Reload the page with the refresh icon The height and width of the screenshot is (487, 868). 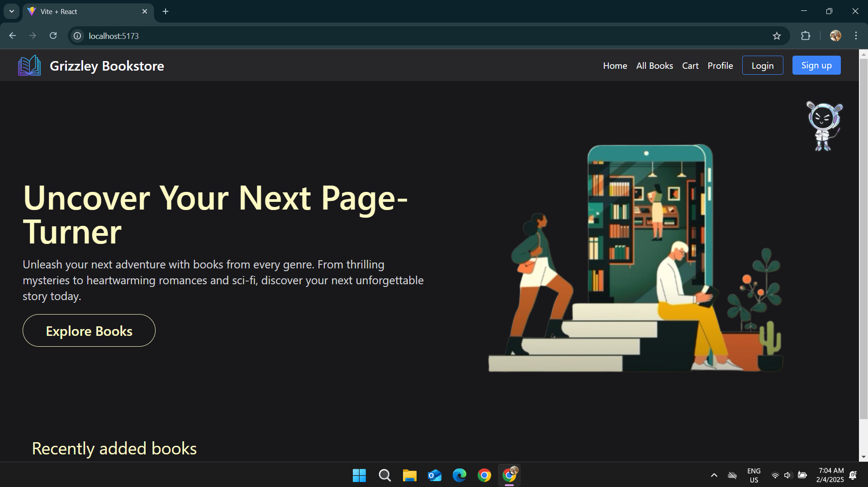(53, 36)
